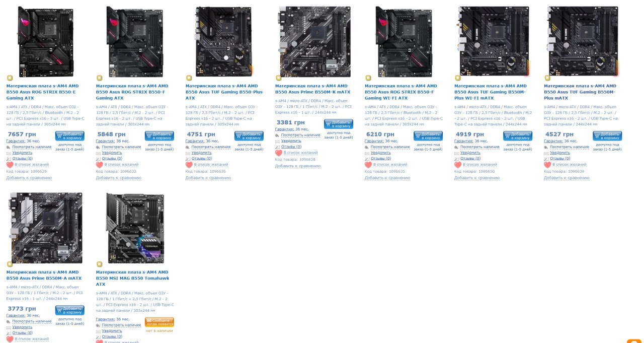Click gold badge icon under MSI MAG B550 Tomahawk image
This screenshot has width=644, height=343.
99,264
